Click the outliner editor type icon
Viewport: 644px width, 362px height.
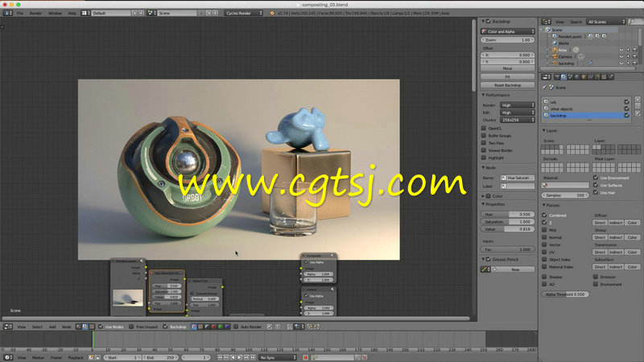pyautogui.click(x=546, y=22)
